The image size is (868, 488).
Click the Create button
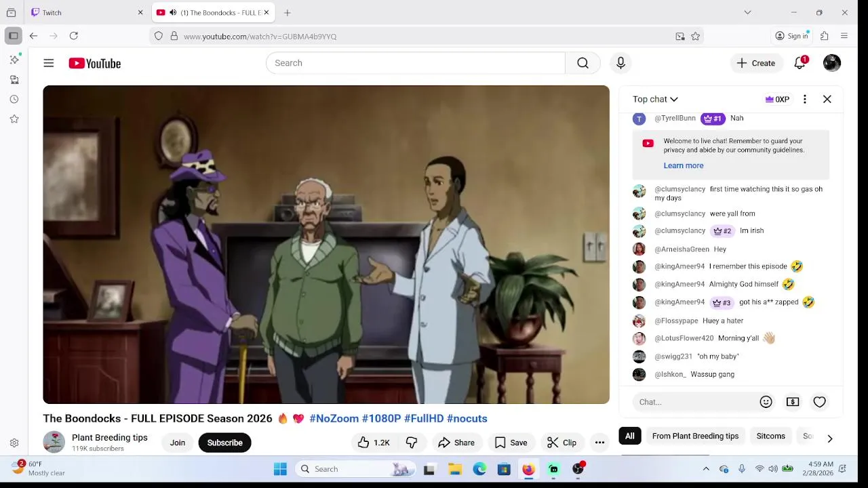[x=756, y=63]
